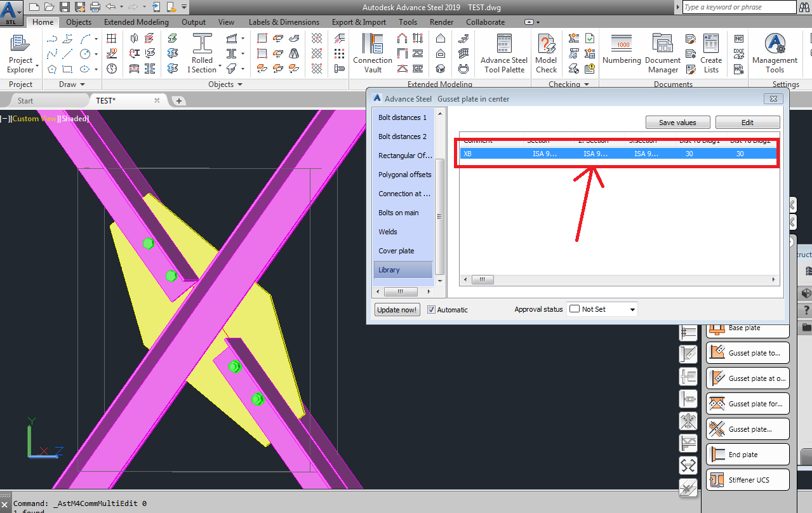
Task: Open the Document Manager
Action: point(663,53)
